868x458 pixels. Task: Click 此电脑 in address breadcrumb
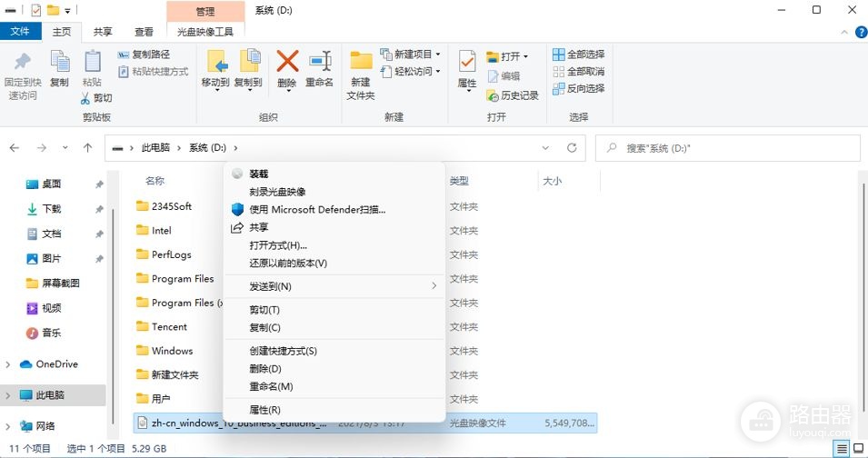(155, 148)
